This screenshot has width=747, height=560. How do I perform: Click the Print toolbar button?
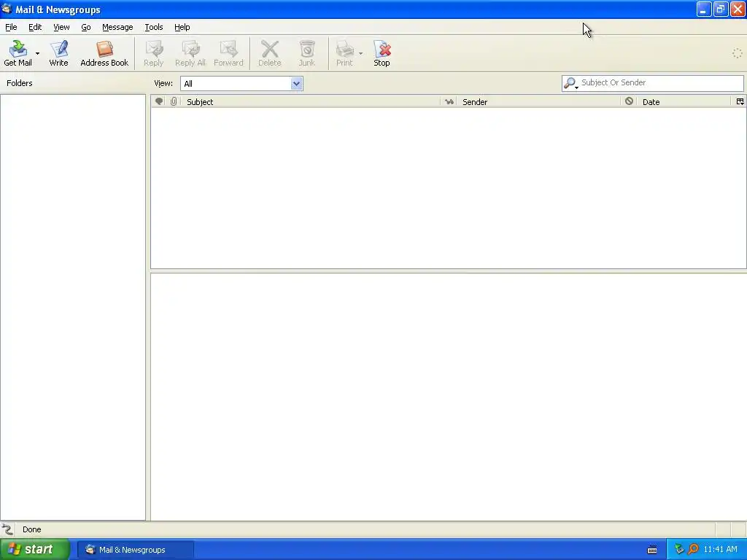point(344,52)
